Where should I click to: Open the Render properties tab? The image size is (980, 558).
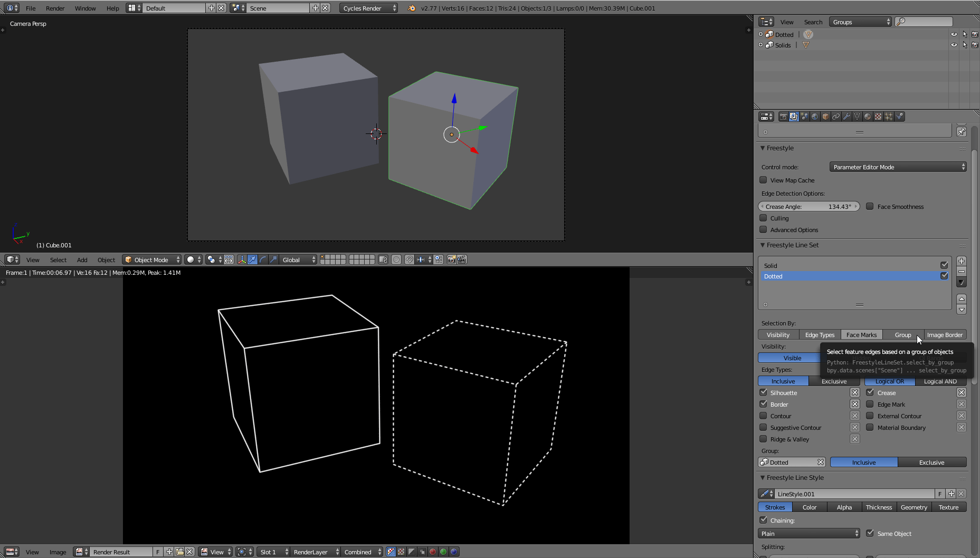[x=784, y=116]
